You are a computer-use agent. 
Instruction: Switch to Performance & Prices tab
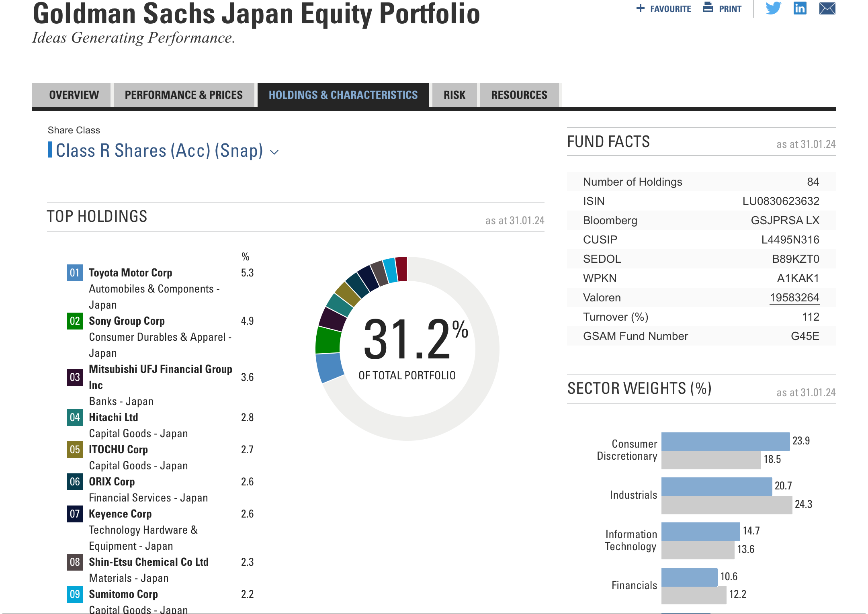point(184,95)
